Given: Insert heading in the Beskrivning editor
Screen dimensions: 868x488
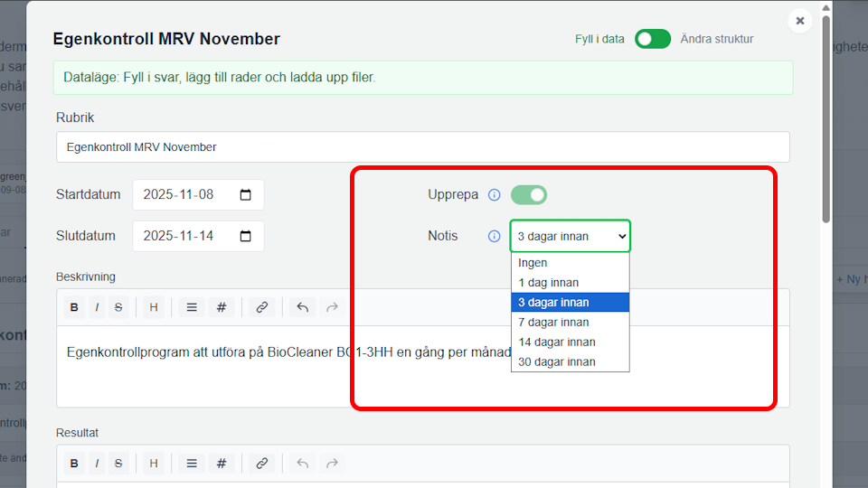Looking at the screenshot, I should coord(154,307).
